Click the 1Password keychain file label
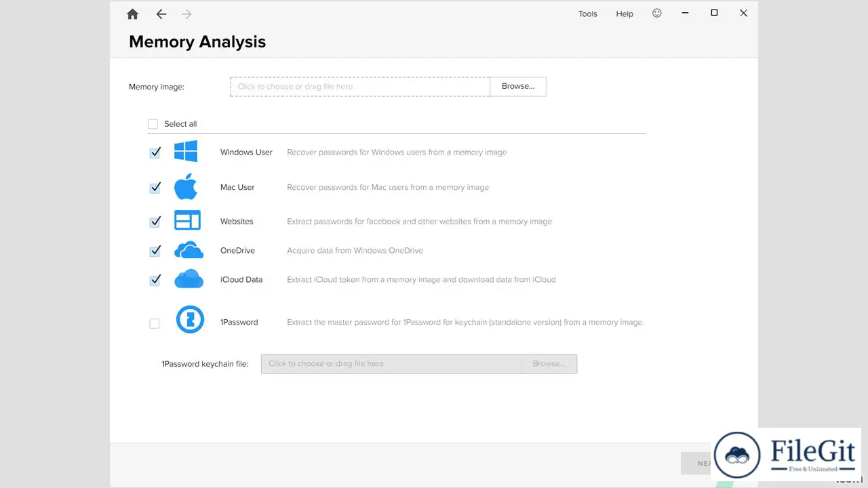The image size is (868, 488). (x=205, y=364)
